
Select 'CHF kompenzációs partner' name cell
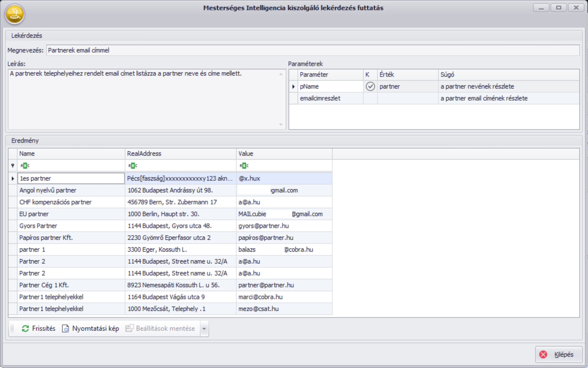71,202
